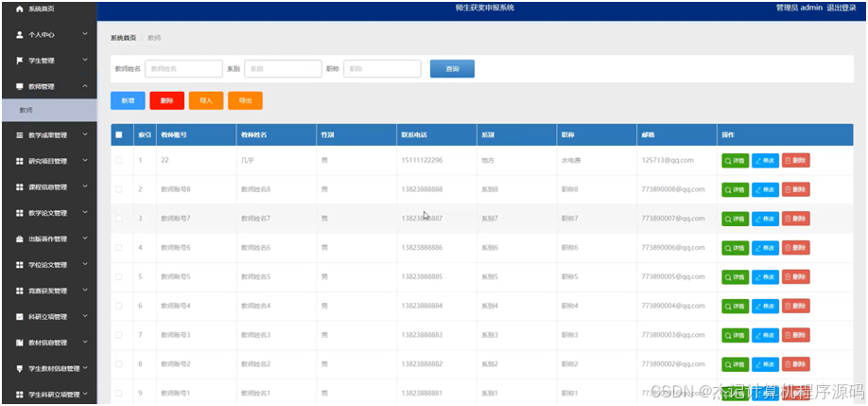Open 详情 for 教师账号5
Image resolution: width=868 pixels, height=406 pixels.
click(x=735, y=277)
